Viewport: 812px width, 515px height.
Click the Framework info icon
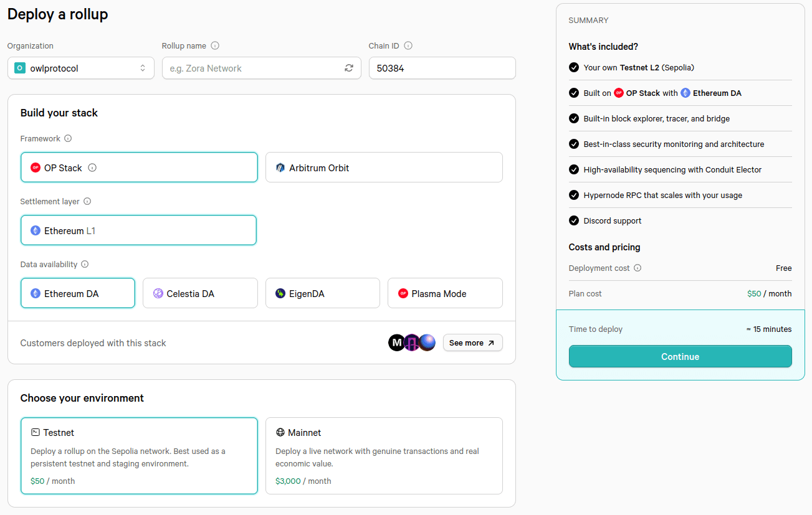(68, 139)
